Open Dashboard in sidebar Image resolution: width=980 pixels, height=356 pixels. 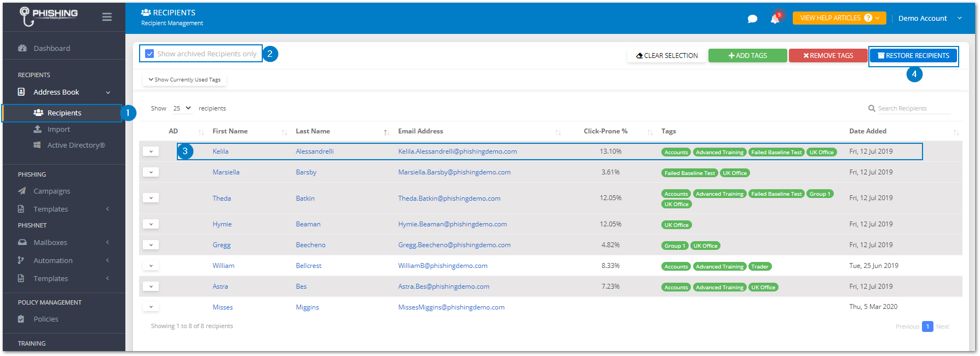pos(52,48)
